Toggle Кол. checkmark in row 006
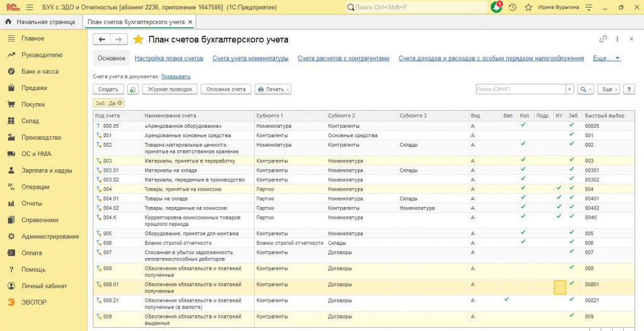The width and height of the screenshot is (644, 331). click(x=523, y=242)
